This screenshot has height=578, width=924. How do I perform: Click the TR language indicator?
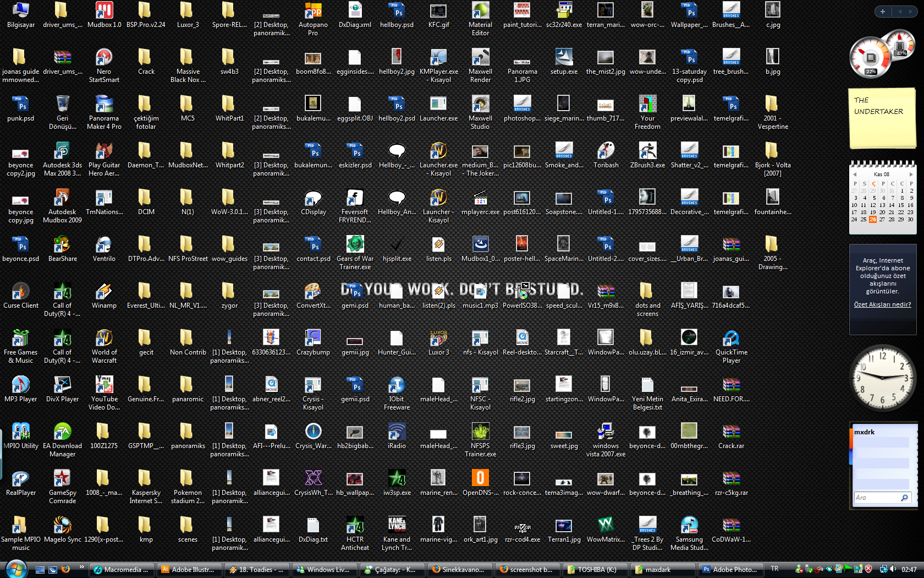(774, 569)
